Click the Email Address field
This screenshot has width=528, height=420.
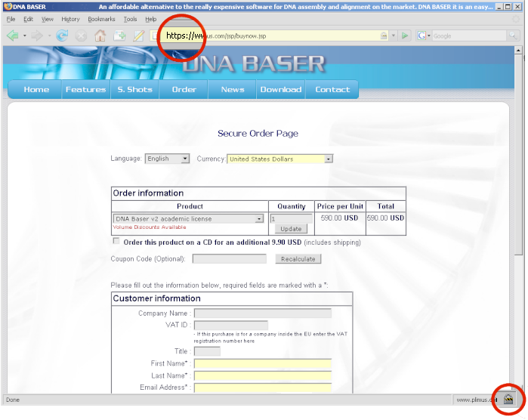263,388
